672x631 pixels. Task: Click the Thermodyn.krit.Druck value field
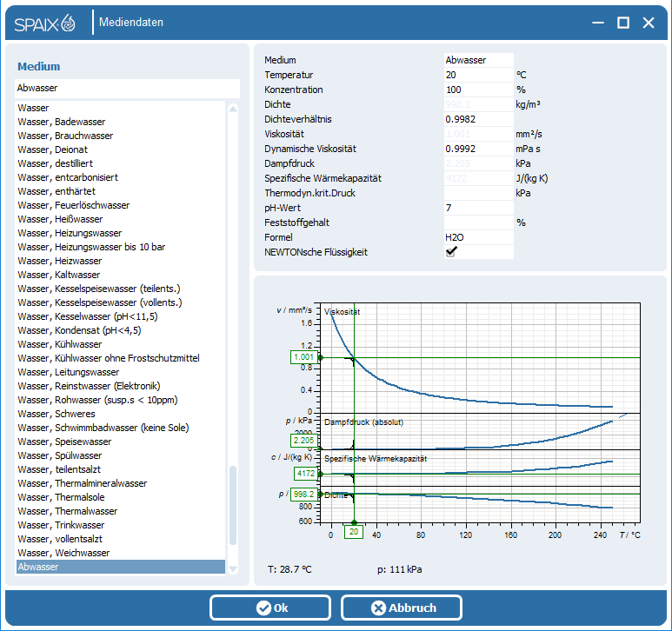479,193
